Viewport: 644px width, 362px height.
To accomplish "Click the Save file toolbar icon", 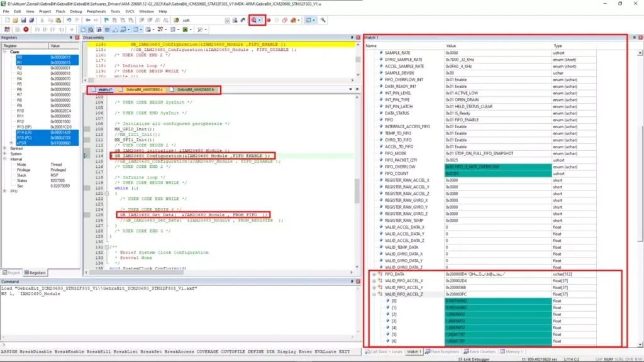I will pos(23,20).
